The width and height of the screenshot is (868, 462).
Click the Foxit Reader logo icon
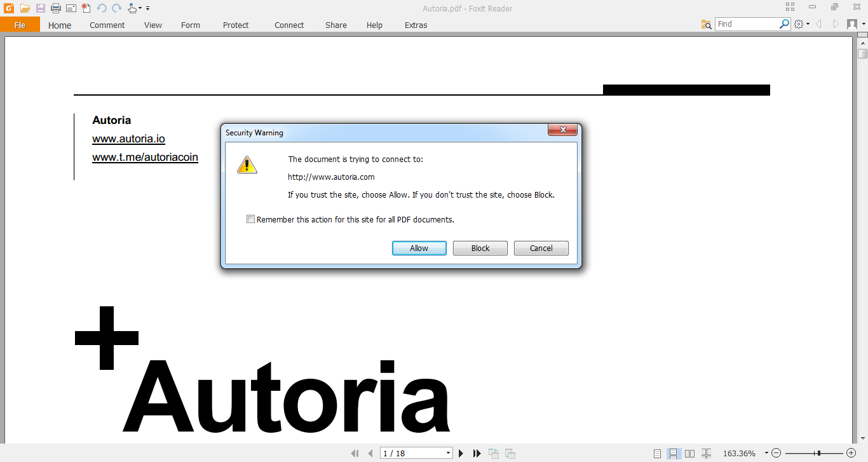tap(9, 8)
